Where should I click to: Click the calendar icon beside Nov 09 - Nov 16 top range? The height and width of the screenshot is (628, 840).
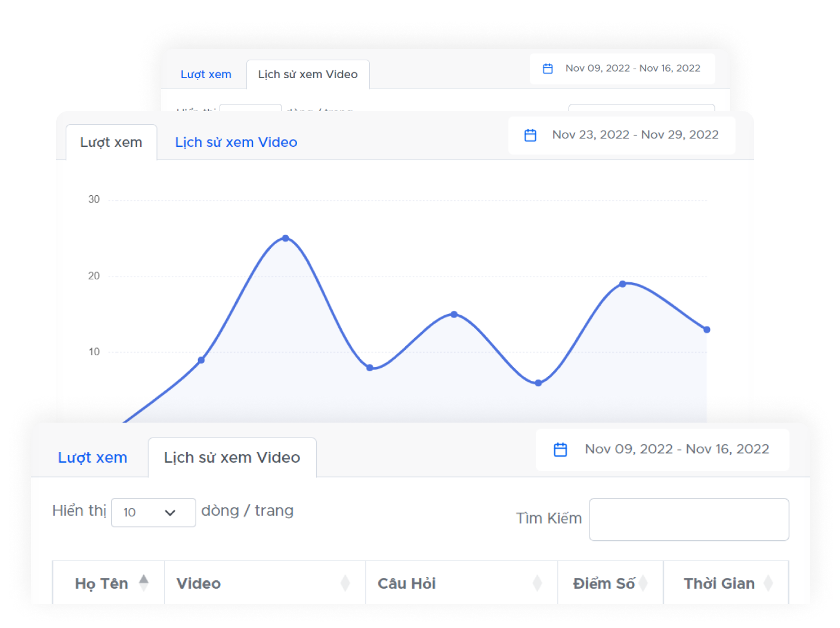(x=548, y=69)
